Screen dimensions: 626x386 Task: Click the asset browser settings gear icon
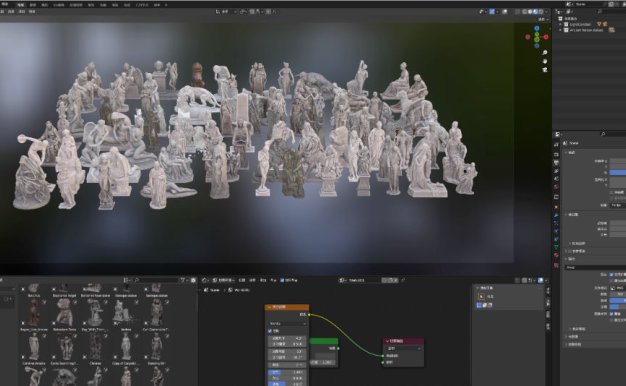pos(194,280)
